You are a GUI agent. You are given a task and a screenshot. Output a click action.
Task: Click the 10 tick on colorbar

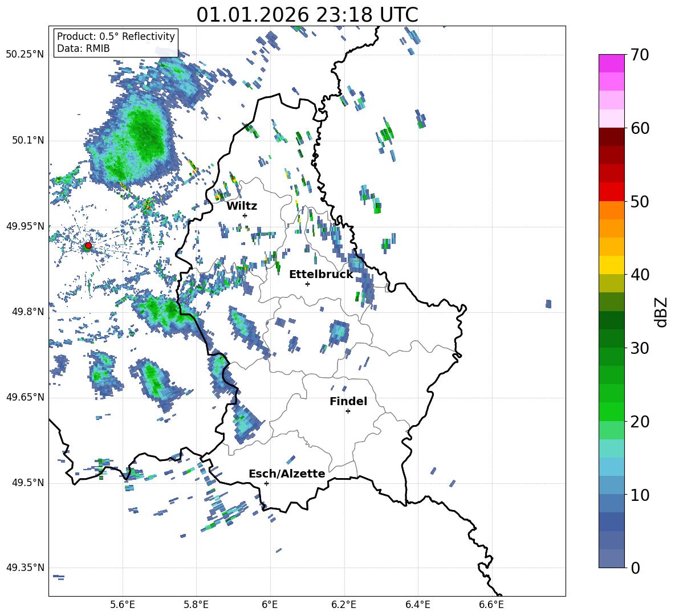pos(639,495)
